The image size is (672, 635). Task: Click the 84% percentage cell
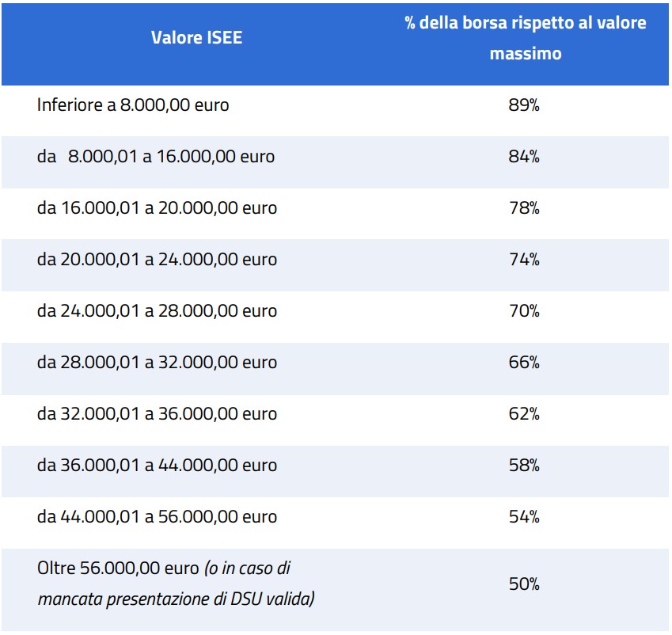pos(524,157)
